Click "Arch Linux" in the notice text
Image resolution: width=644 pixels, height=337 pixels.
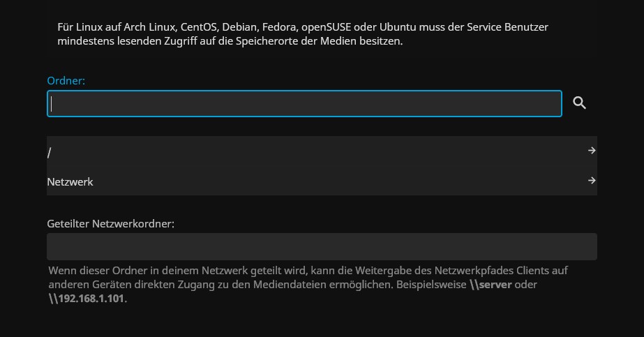tap(153, 28)
